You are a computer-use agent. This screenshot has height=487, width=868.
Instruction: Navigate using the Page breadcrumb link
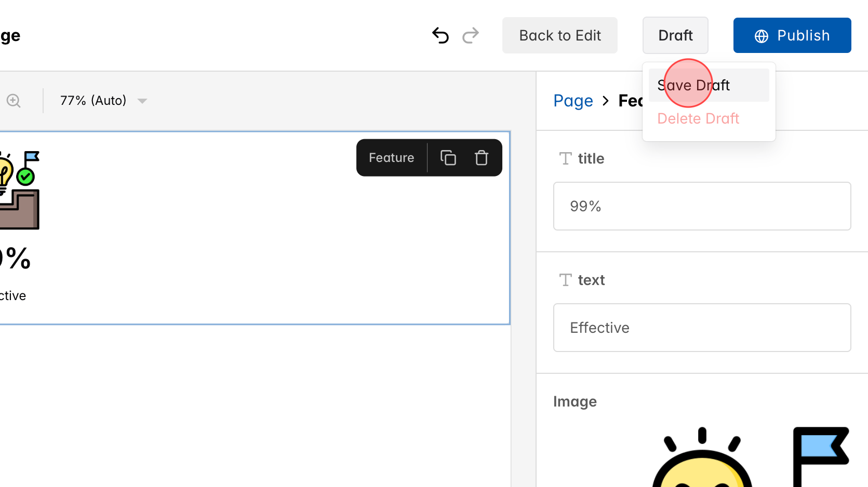point(573,100)
